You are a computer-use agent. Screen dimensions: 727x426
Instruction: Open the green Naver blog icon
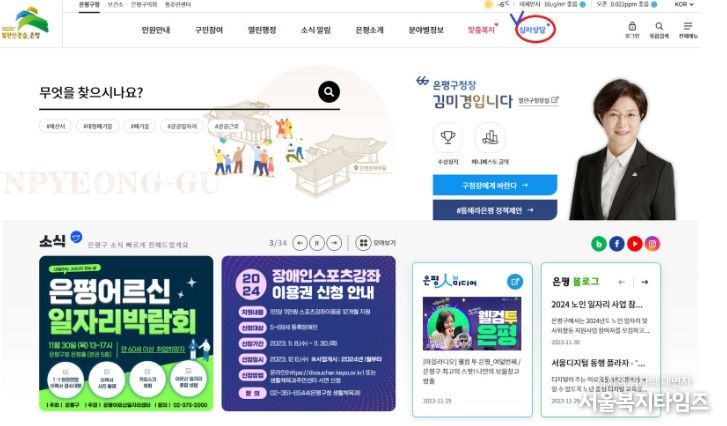click(x=599, y=244)
